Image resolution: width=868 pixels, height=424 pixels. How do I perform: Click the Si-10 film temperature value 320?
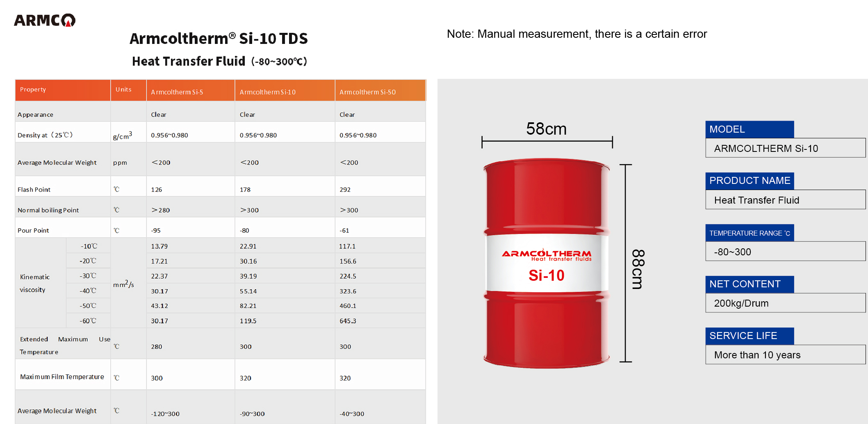click(x=245, y=378)
